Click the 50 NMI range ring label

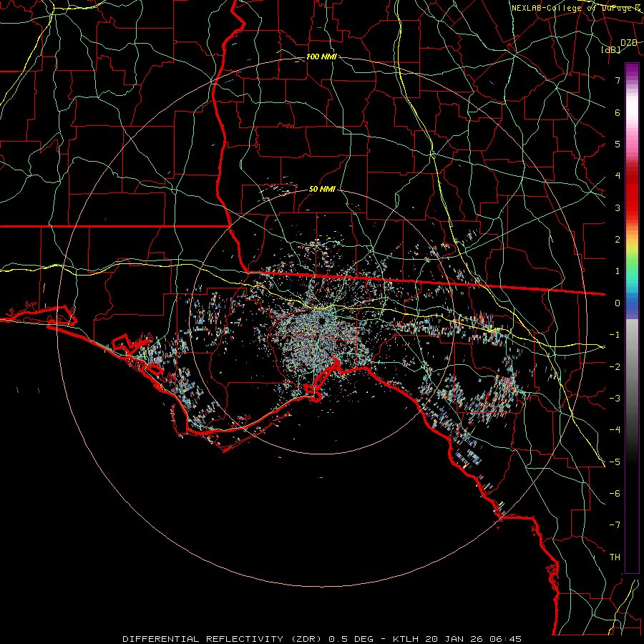(322, 189)
